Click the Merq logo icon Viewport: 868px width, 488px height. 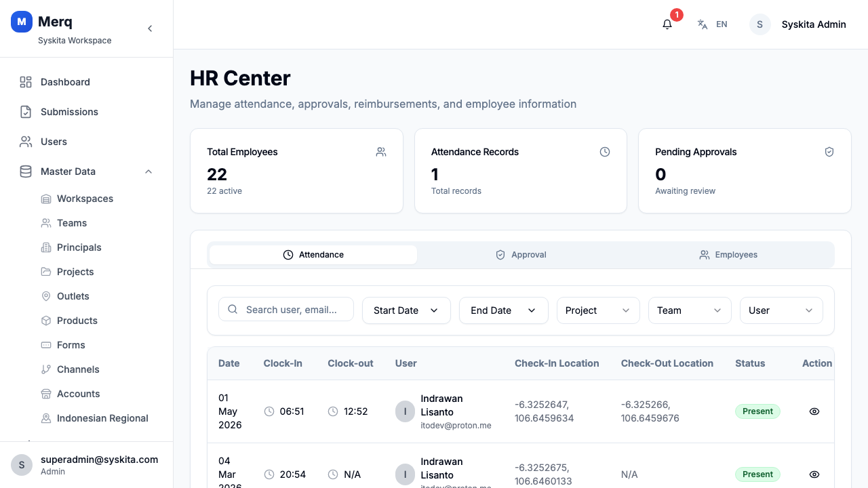click(22, 22)
